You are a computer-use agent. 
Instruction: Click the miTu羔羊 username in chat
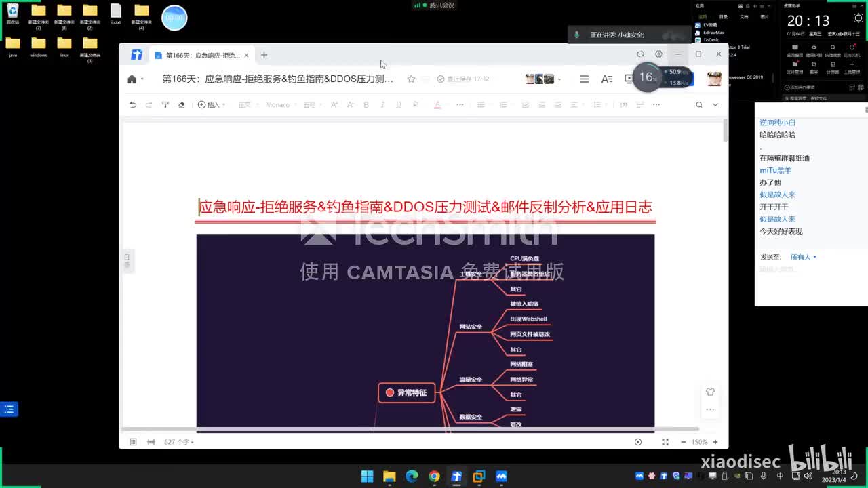pyautogui.click(x=775, y=170)
